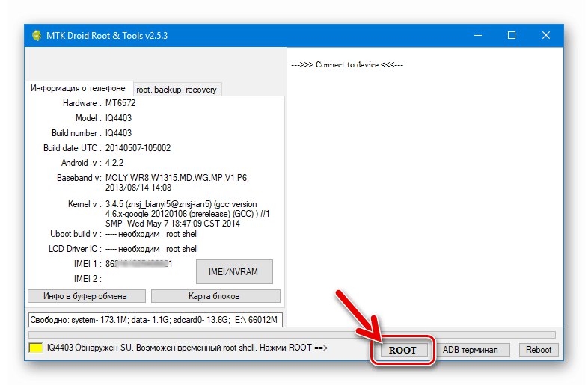The height and width of the screenshot is (385, 588).
Task: Click Hardware value MT6572
Action: (120, 103)
